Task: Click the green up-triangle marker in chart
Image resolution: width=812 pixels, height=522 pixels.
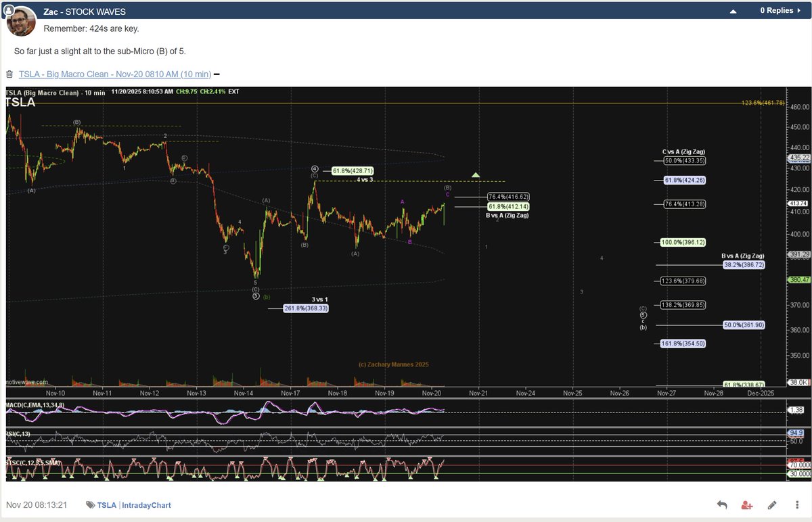Action: click(x=476, y=175)
